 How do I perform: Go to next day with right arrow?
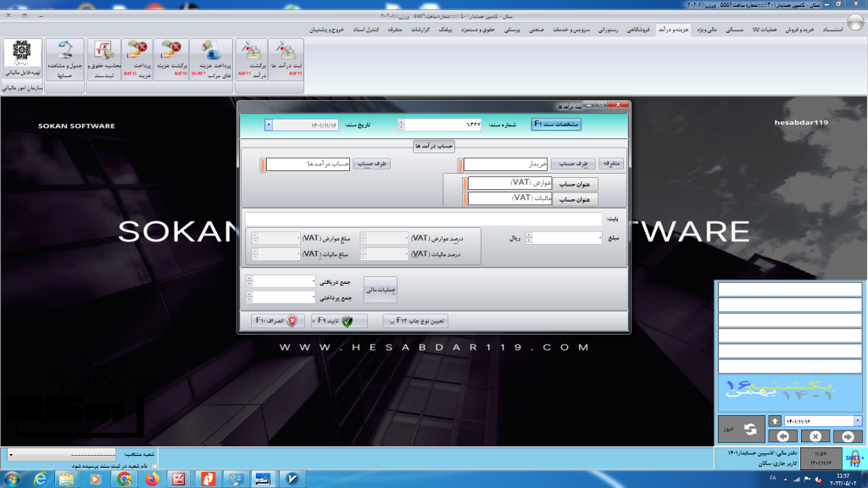pyautogui.click(x=848, y=436)
